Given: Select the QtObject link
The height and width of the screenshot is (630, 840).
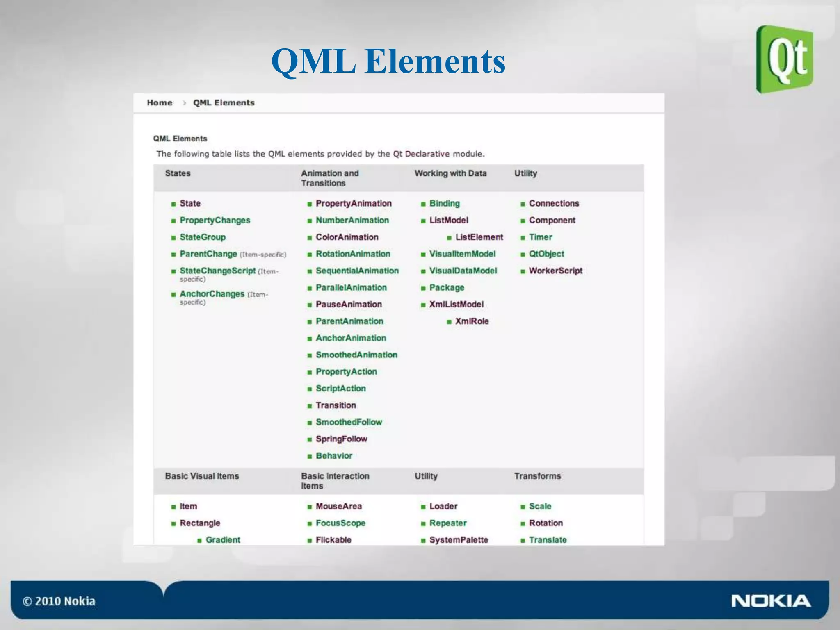Looking at the screenshot, I should pyautogui.click(x=546, y=254).
